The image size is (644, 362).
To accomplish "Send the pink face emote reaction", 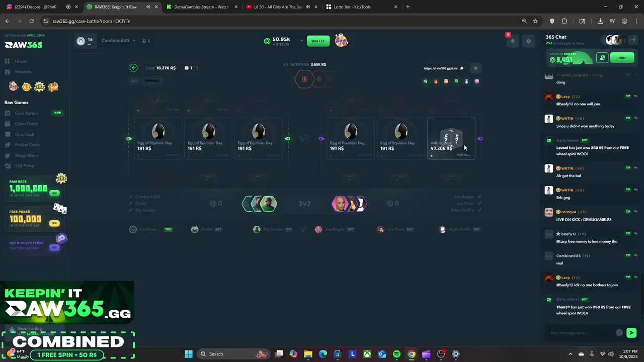I will [x=476, y=81].
